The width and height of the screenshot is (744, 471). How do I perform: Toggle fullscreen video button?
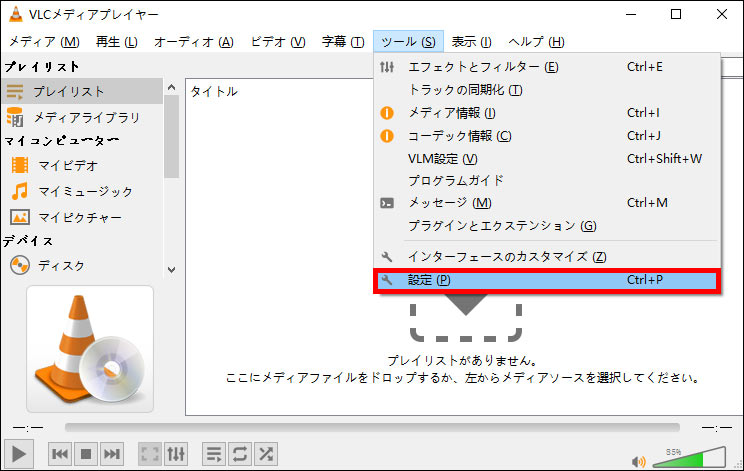(150, 454)
